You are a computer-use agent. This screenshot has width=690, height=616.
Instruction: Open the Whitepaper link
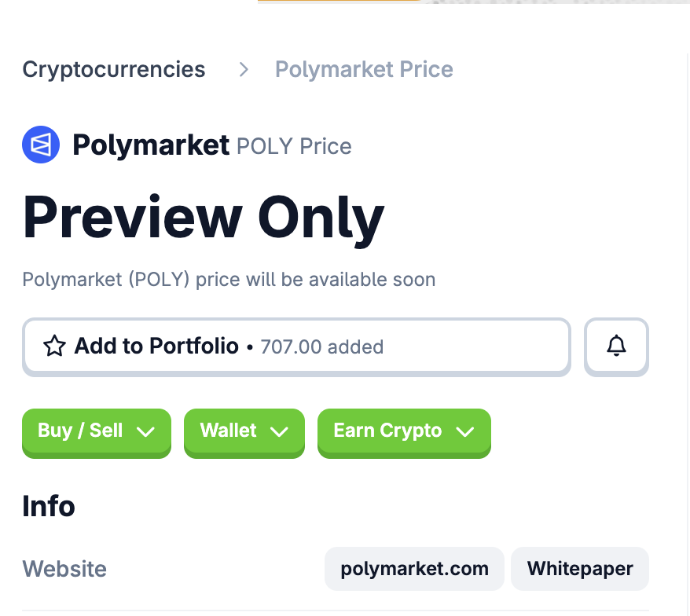coord(580,569)
